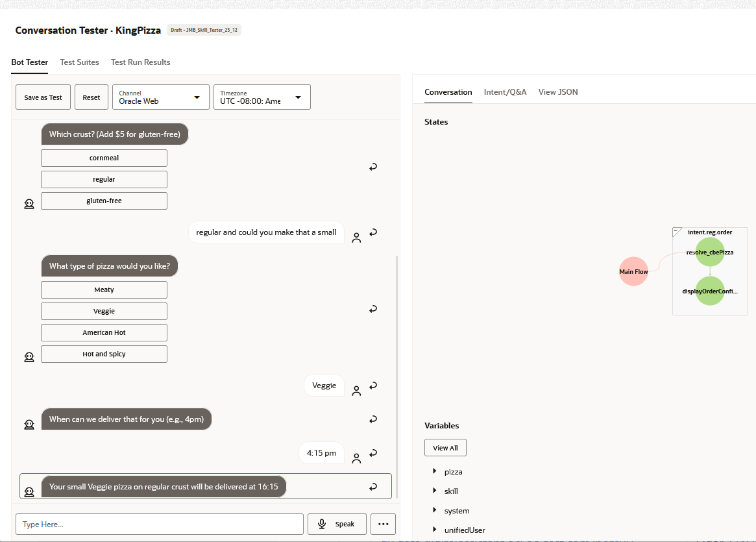The height and width of the screenshot is (542, 756).
Task: Click the Type Here message input field
Action: coord(160,524)
